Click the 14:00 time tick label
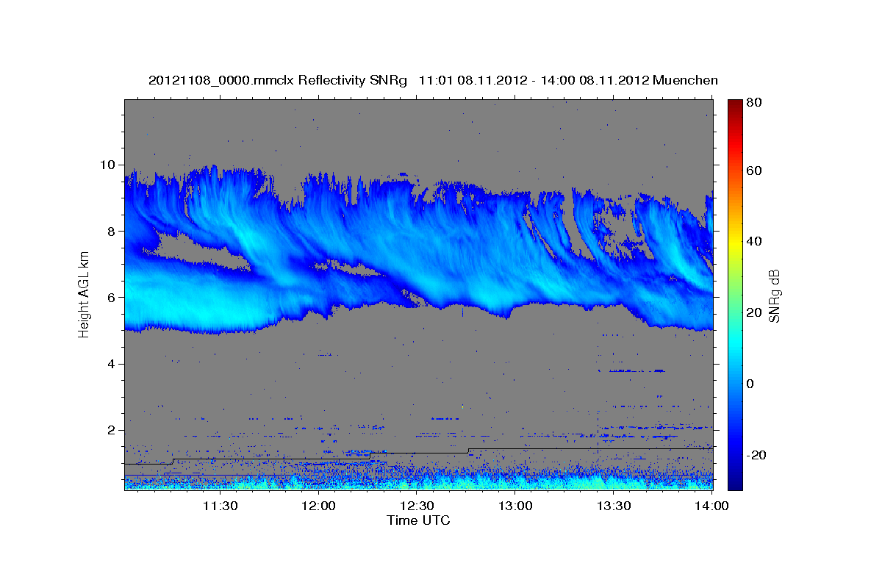 [x=712, y=506]
